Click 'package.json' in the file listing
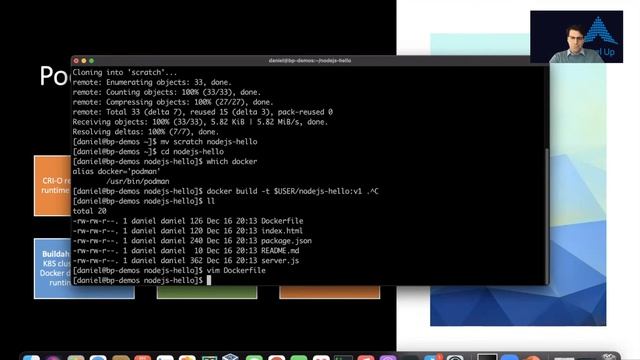Image resolution: width=640 pixels, height=360 pixels. point(287,240)
